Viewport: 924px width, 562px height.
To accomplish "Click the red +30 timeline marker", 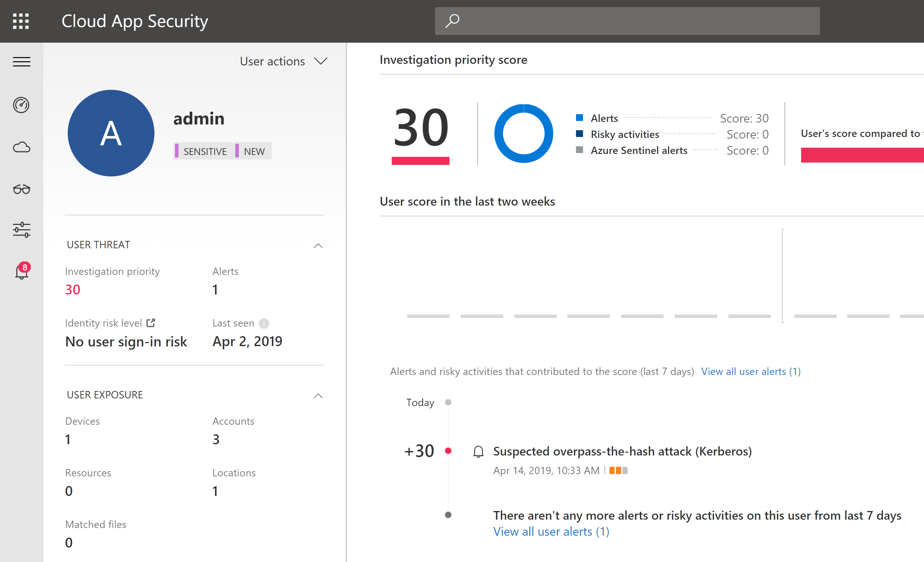I will click(448, 451).
